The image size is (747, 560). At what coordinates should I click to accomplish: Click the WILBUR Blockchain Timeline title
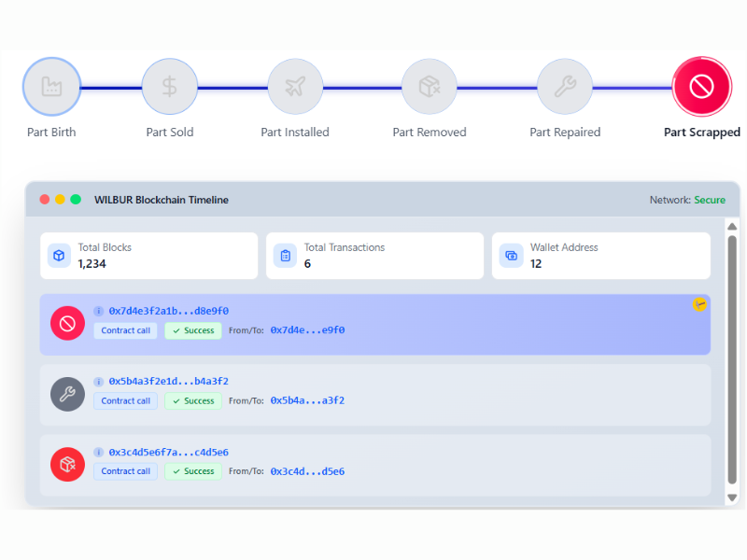coord(161,200)
